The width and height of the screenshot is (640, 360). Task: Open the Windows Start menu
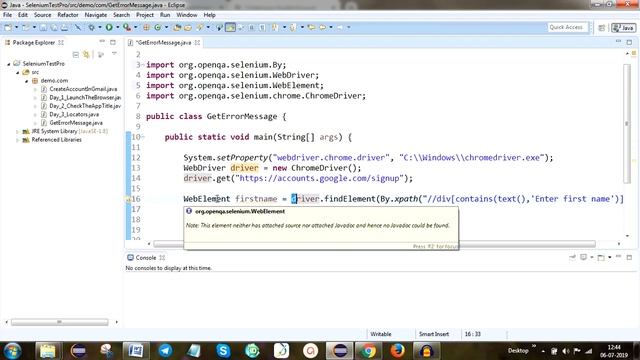13,351
